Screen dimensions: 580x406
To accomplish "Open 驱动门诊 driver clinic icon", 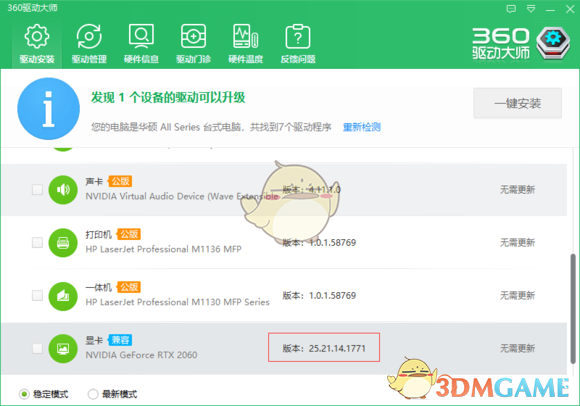I will [x=193, y=44].
